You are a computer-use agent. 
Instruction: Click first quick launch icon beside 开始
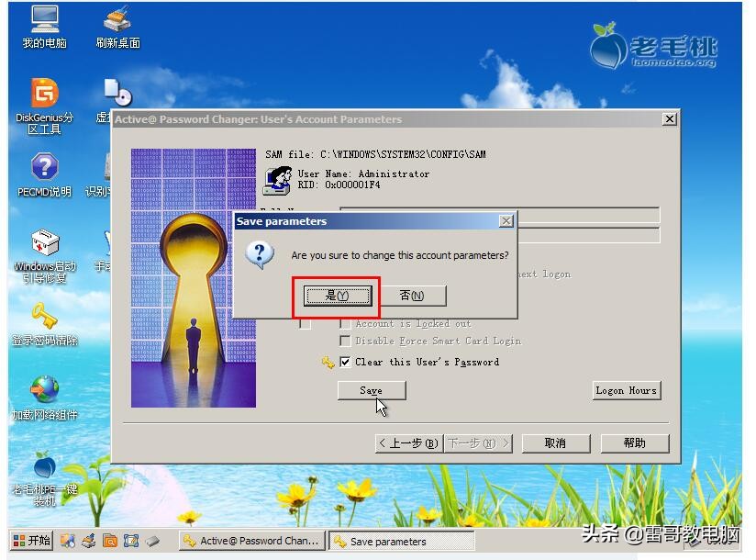click(x=68, y=541)
